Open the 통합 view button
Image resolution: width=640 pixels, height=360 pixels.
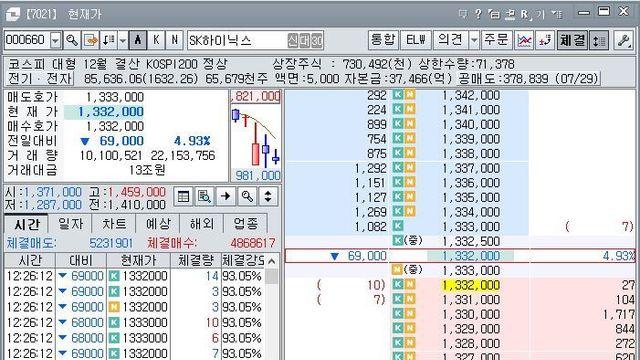(383, 40)
